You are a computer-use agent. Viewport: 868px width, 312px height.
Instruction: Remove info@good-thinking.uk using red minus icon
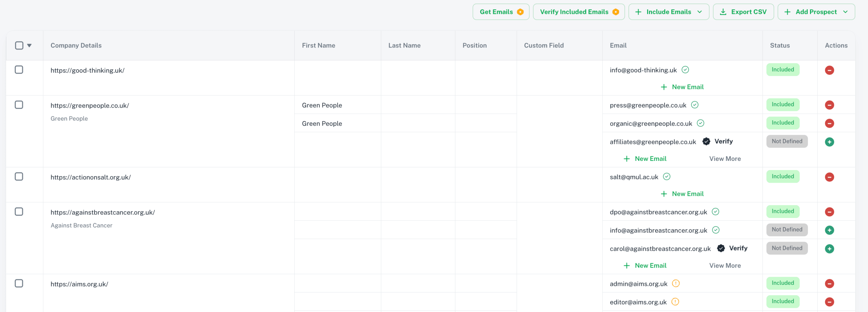tap(829, 70)
